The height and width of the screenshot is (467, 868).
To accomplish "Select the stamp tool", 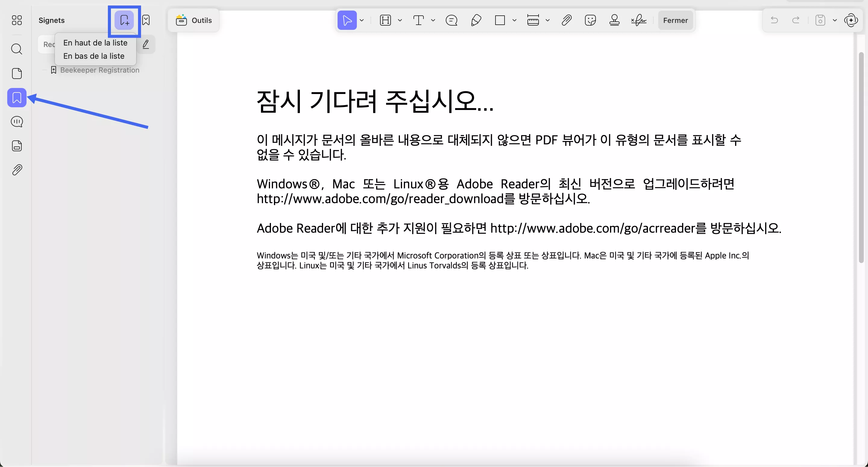I will [614, 20].
